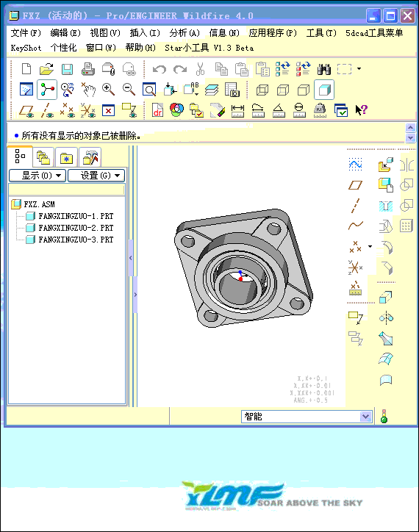
Task: Click the Pan hand view icon
Action: click(88, 90)
